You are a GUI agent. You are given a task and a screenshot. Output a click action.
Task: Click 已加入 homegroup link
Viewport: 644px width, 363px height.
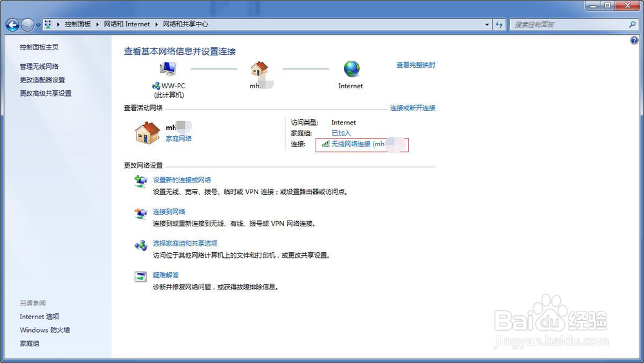[x=341, y=133]
